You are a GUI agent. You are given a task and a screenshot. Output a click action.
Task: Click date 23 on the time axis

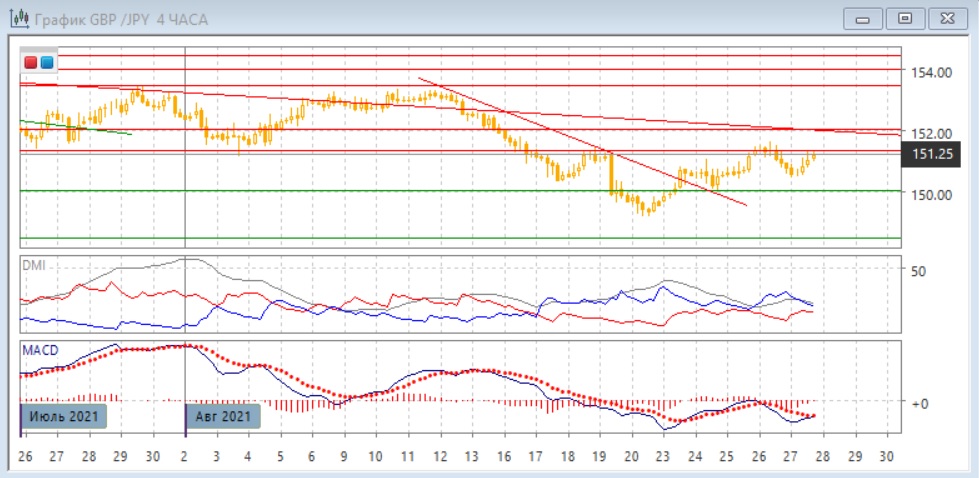(661, 455)
